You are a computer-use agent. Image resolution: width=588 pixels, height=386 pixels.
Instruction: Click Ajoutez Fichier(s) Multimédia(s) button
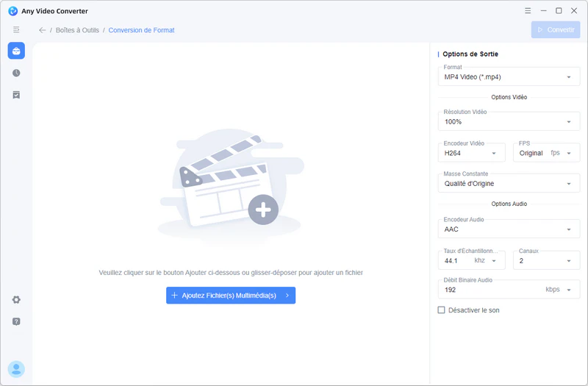click(x=231, y=296)
